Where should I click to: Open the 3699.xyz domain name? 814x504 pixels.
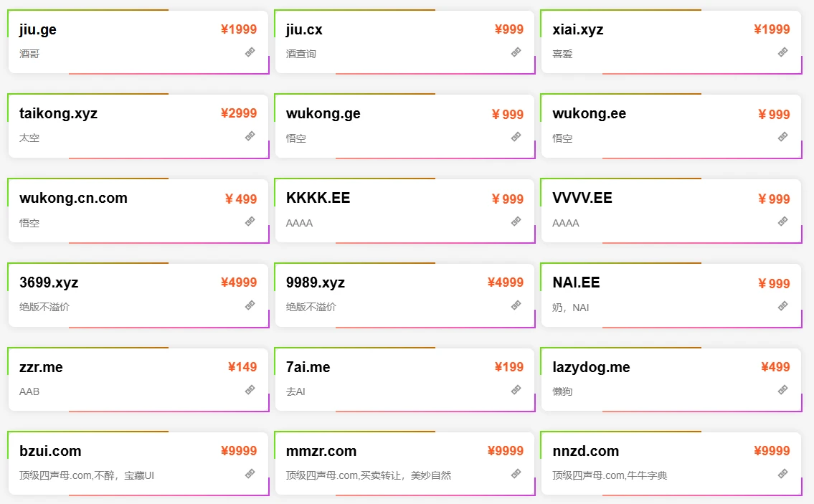point(49,282)
